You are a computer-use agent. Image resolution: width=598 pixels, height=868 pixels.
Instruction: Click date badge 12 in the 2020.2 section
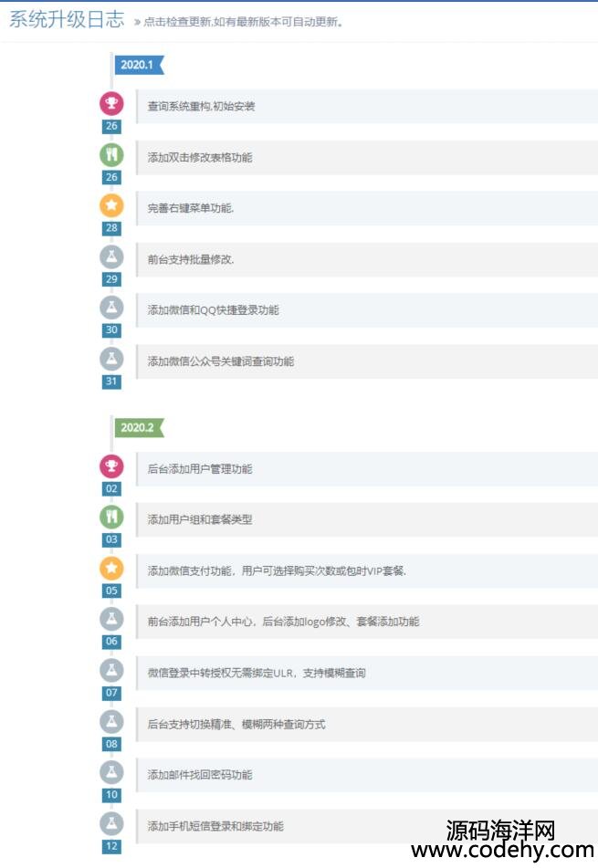pyautogui.click(x=111, y=846)
